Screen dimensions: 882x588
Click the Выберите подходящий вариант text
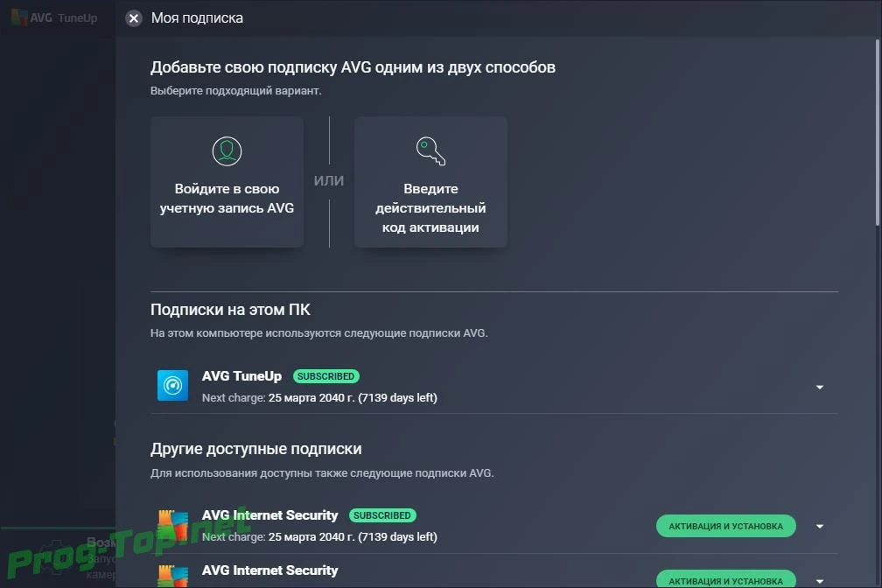click(x=235, y=91)
